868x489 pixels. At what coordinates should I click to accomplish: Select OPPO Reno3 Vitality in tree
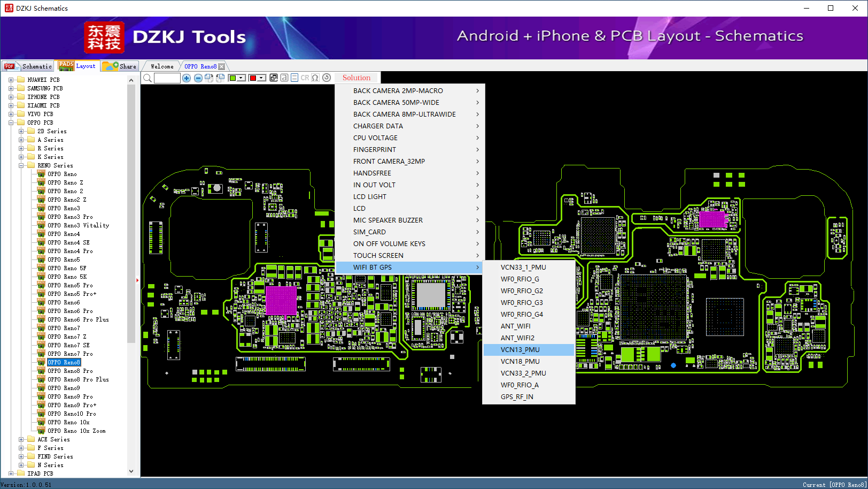tap(78, 225)
